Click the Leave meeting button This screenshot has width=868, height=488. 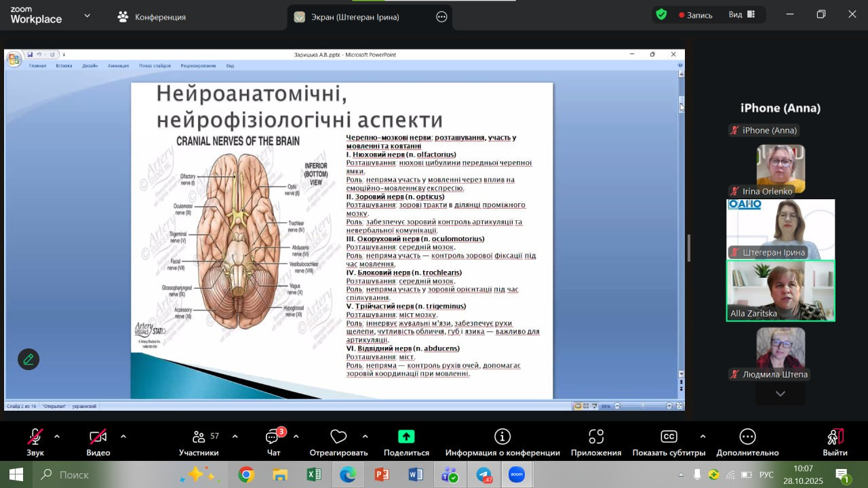tap(835, 442)
